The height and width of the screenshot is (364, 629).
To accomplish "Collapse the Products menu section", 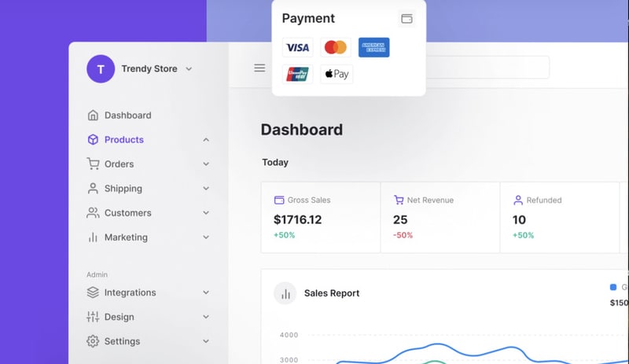I will tap(206, 140).
